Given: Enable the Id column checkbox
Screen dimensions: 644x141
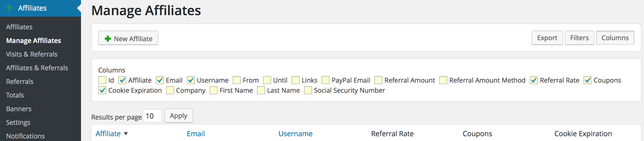Looking at the screenshot, I should point(102,80).
